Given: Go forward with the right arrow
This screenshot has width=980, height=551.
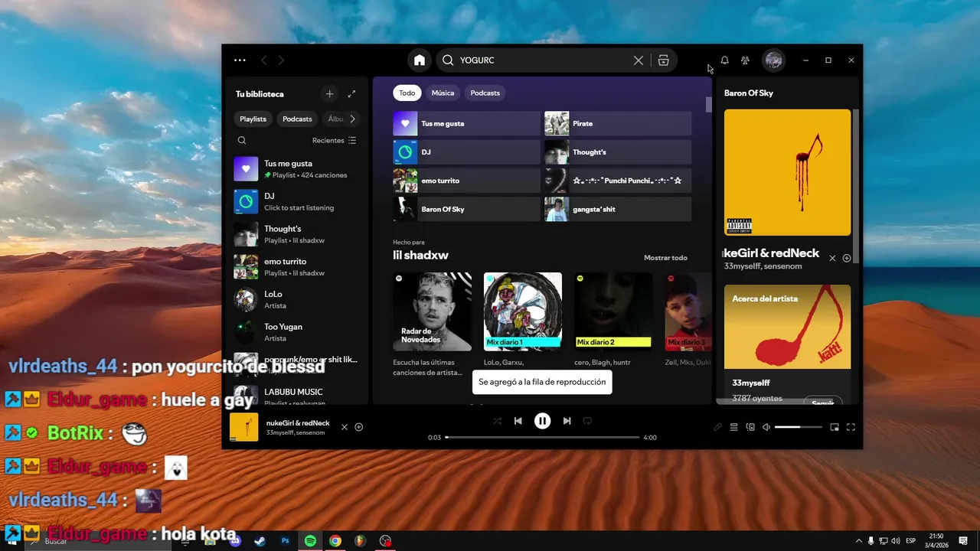Looking at the screenshot, I should click(281, 60).
